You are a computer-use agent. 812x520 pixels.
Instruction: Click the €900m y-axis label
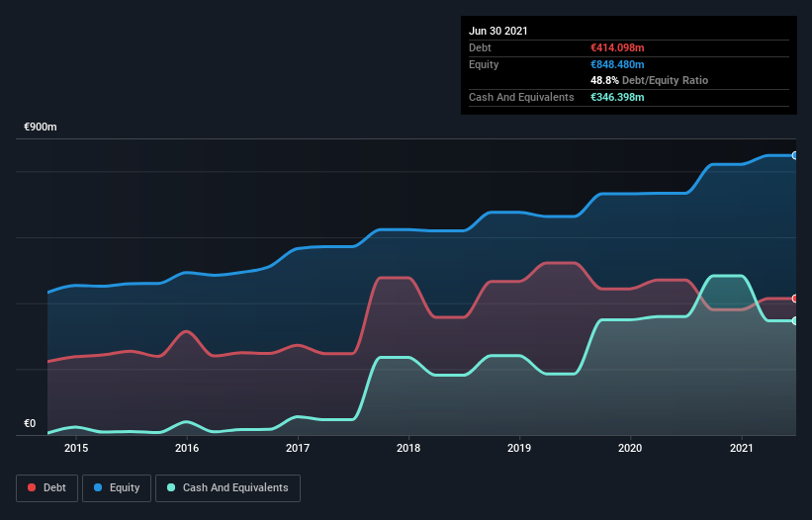point(41,127)
